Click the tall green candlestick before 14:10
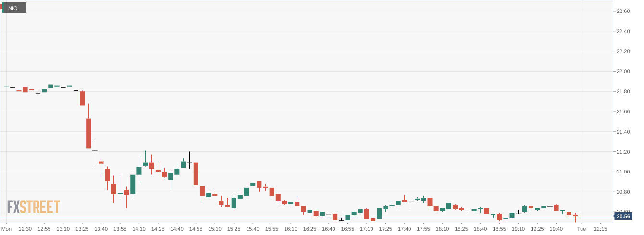Image resolution: width=644 pixels, height=235 pixels. coord(133,184)
